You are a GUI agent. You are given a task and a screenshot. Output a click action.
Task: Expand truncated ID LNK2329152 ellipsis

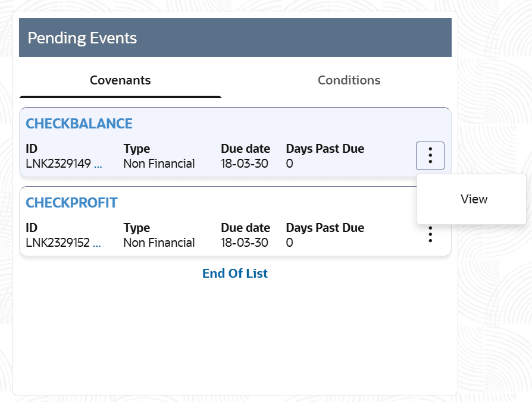[x=98, y=243]
